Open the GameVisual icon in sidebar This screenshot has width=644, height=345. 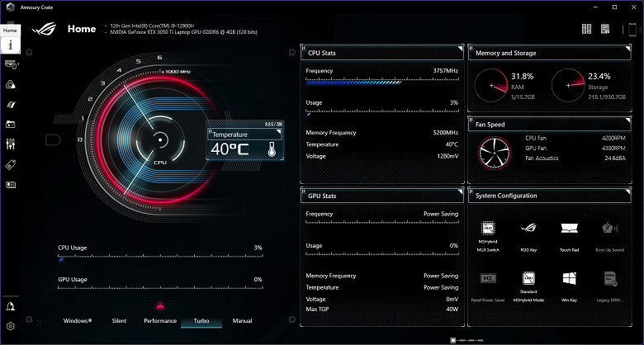(x=11, y=105)
